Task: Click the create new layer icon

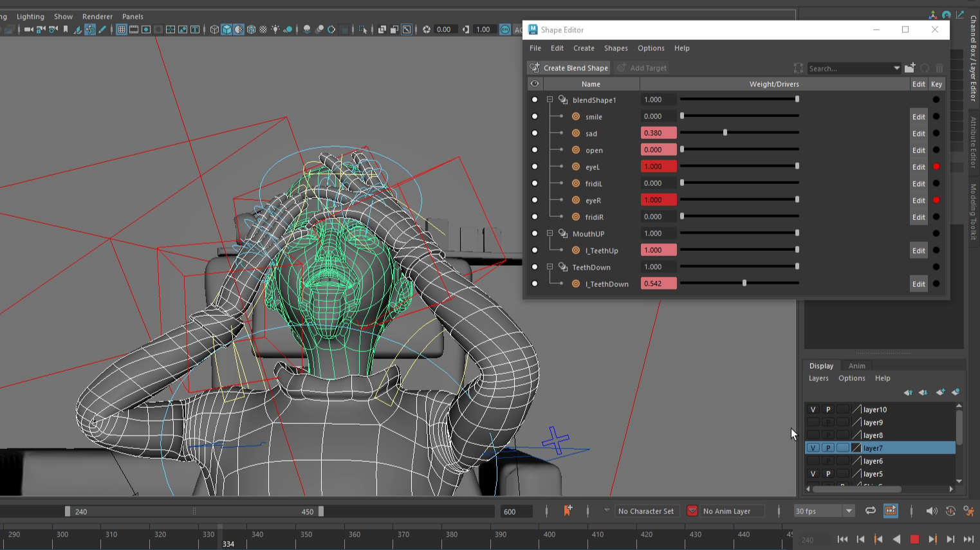Action: pyautogui.click(x=940, y=392)
